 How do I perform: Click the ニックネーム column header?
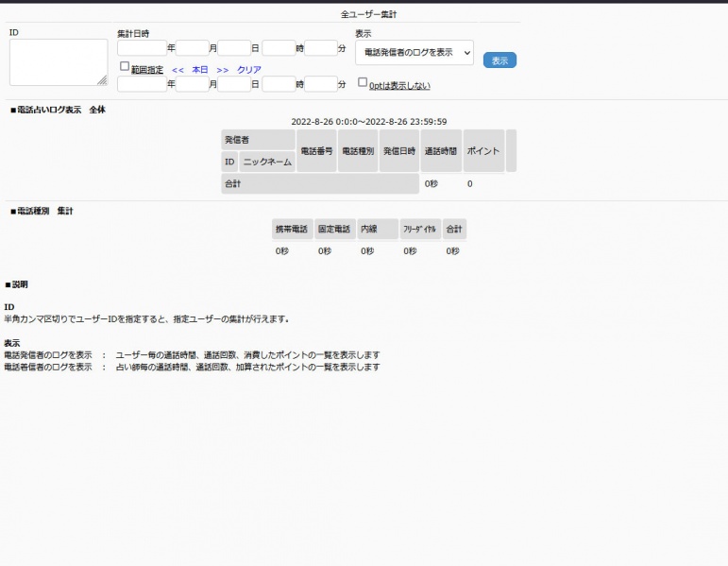[266, 162]
